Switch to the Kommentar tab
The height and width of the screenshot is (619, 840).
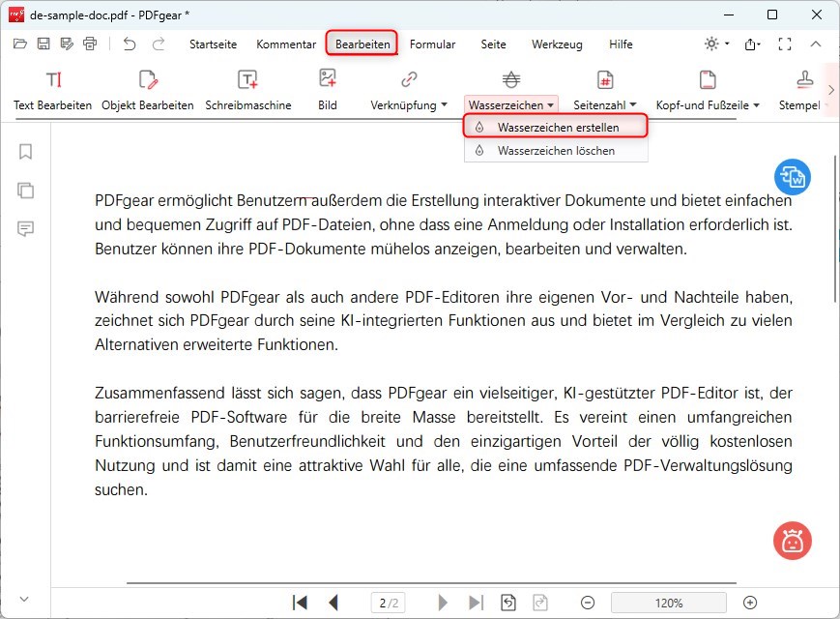(x=286, y=44)
